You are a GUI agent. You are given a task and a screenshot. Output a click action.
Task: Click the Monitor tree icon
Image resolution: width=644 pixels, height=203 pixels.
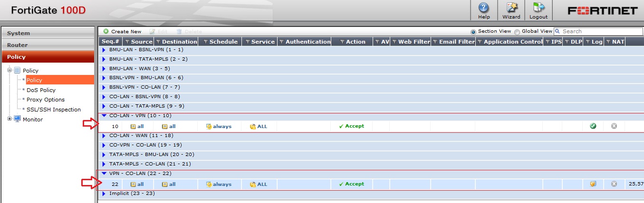17,119
